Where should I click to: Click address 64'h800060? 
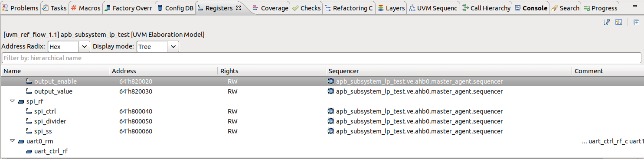click(x=136, y=131)
